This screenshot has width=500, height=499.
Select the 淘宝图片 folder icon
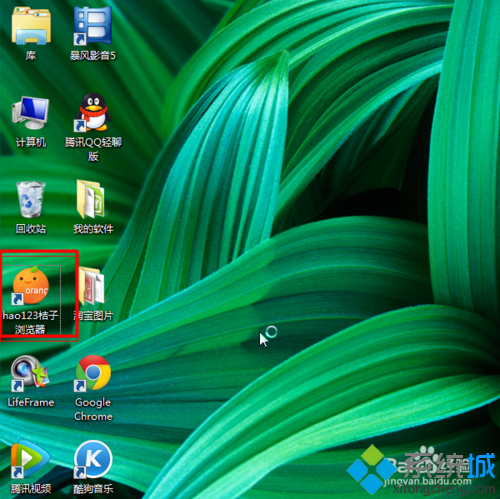(x=91, y=286)
